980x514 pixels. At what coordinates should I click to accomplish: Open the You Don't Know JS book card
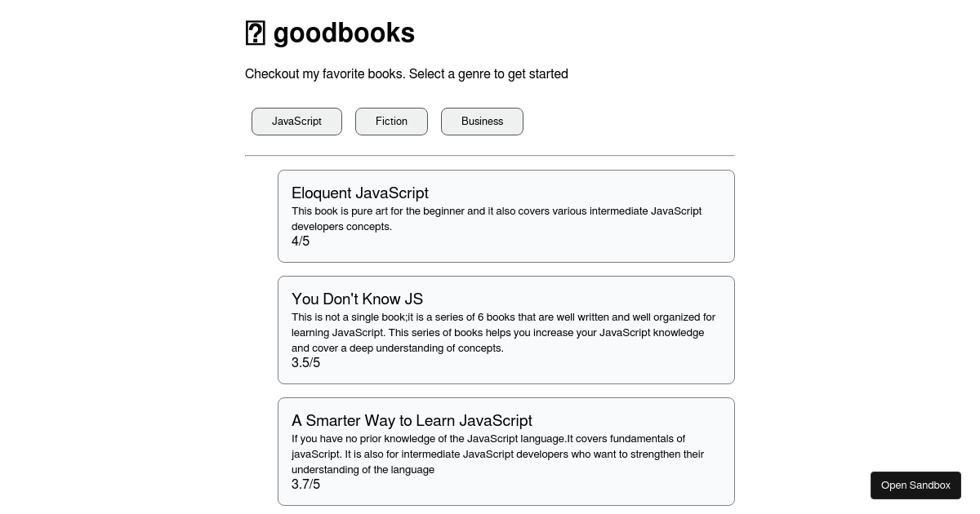(x=506, y=330)
